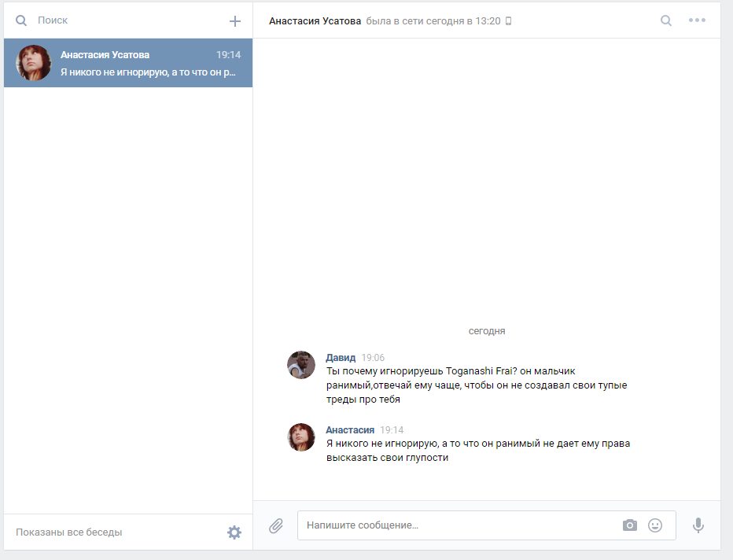Open the emoji picker smiley
This screenshot has width=733, height=560.
(655, 525)
